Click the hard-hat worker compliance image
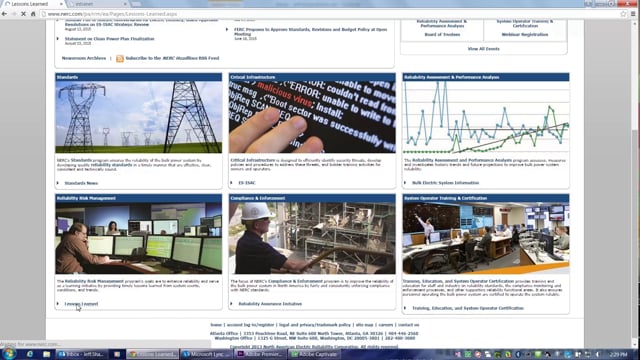Image resolution: width=640 pixels, height=360 pixels. pyautogui.click(x=312, y=238)
